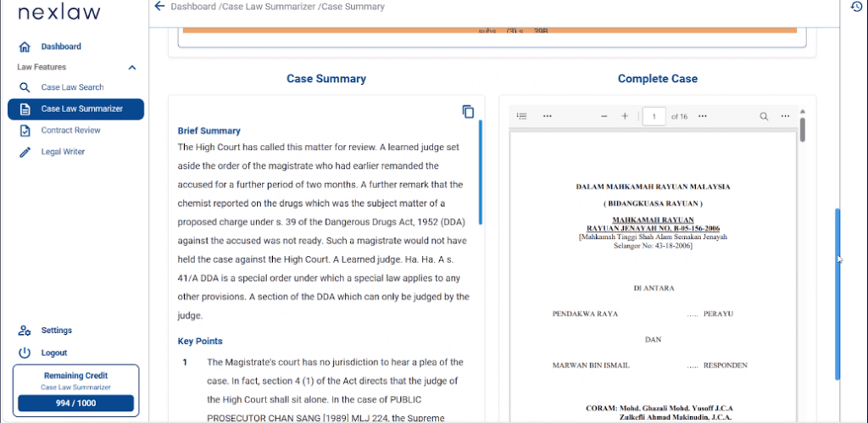
Task: Click the nexlaw logo
Action: click(59, 13)
